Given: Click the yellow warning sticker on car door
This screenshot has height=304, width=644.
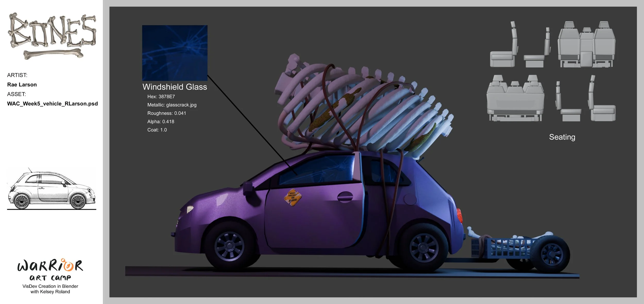Looking at the screenshot, I should click(x=292, y=198).
